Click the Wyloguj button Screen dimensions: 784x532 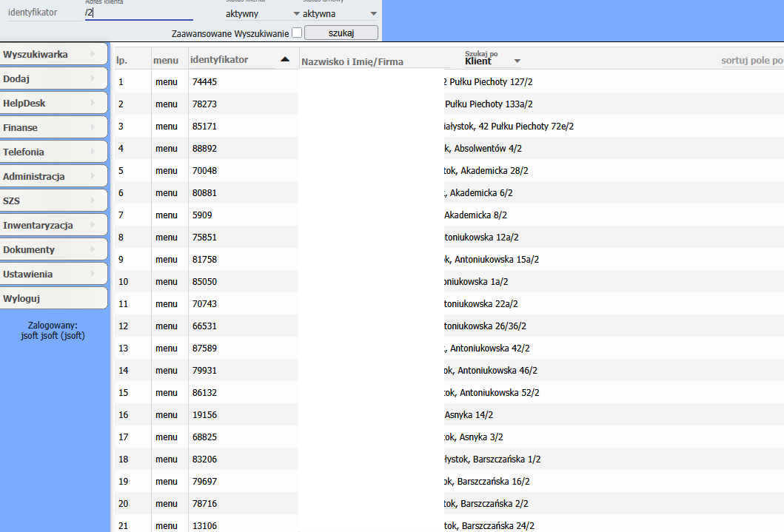53,298
